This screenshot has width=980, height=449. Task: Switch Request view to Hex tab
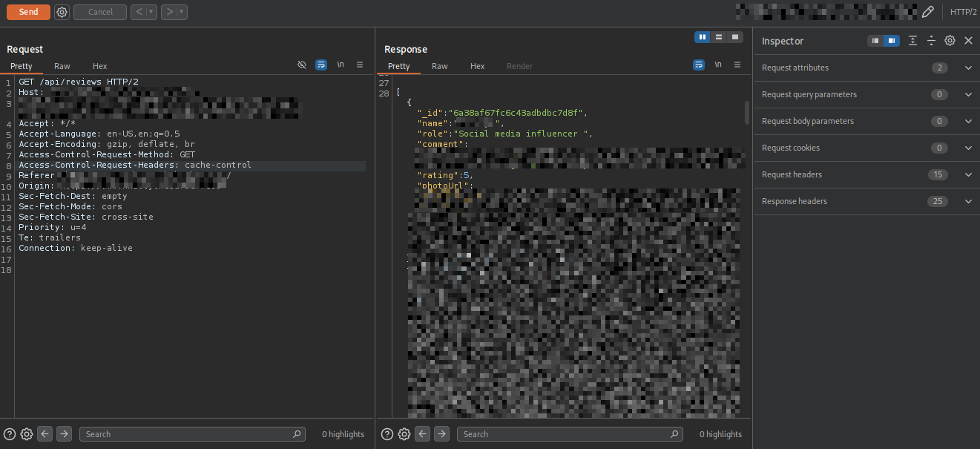coord(100,66)
